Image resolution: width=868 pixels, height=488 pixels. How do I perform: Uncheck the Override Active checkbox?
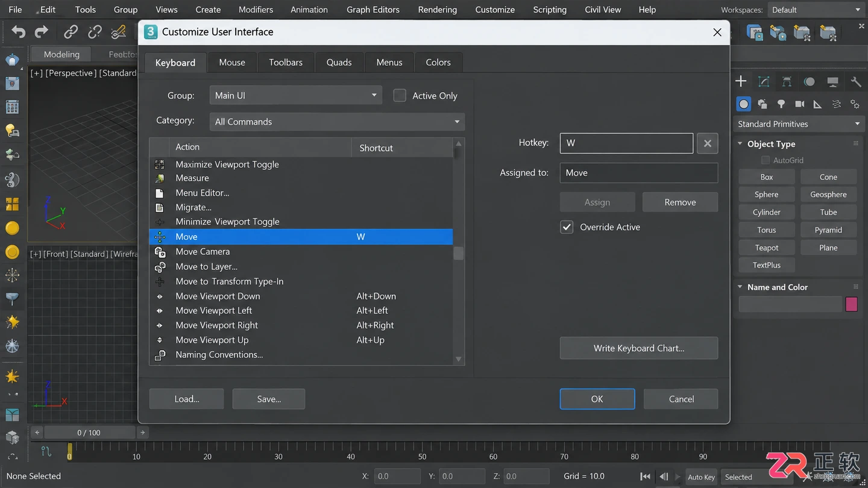pyautogui.click(x=567, y=227)
